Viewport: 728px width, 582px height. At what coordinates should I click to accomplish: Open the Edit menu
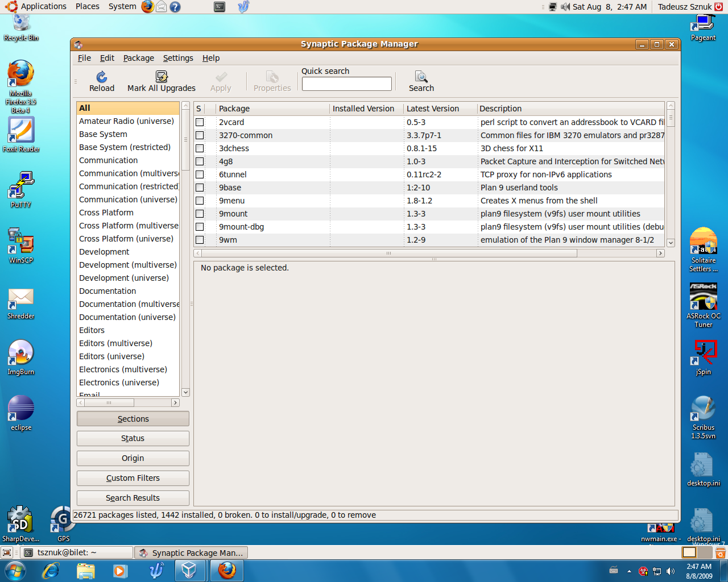click(107, 58)
